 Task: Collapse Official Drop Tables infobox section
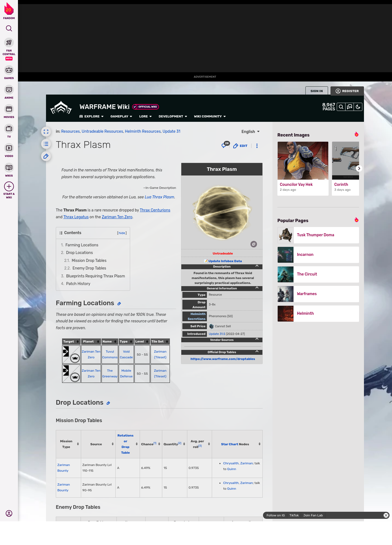click(257, 352)
